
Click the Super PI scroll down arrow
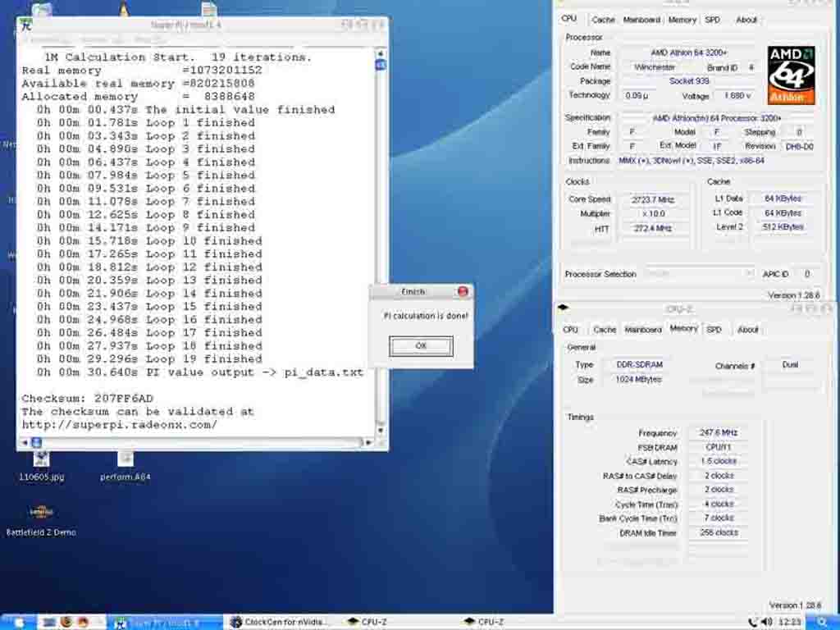tap(381, 430)
